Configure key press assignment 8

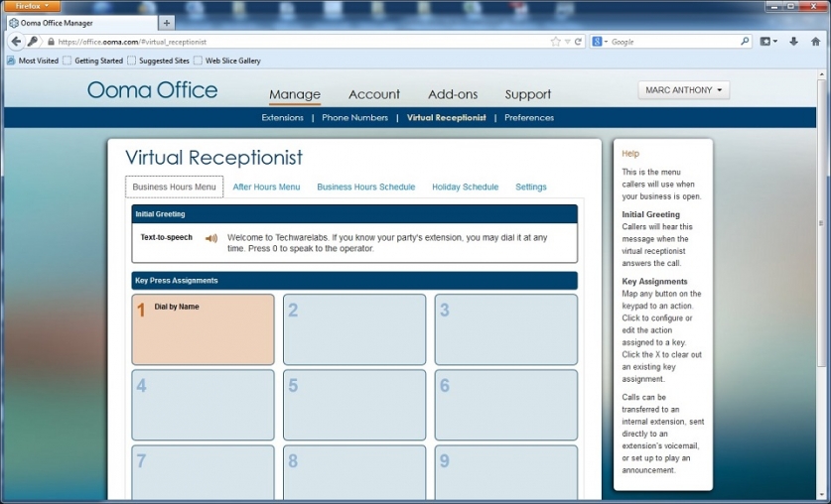(x=354, y=473)
